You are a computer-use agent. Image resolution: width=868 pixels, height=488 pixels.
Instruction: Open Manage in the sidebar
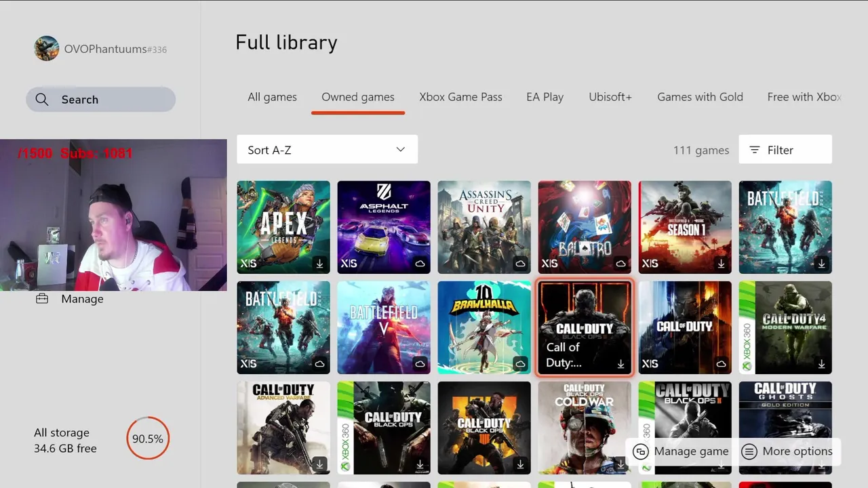coord(82,299)
